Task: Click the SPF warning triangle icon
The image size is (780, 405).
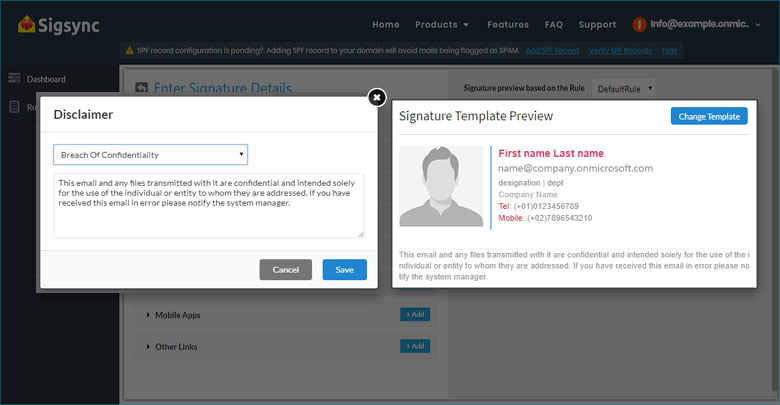Action: [x=129, y=50]
